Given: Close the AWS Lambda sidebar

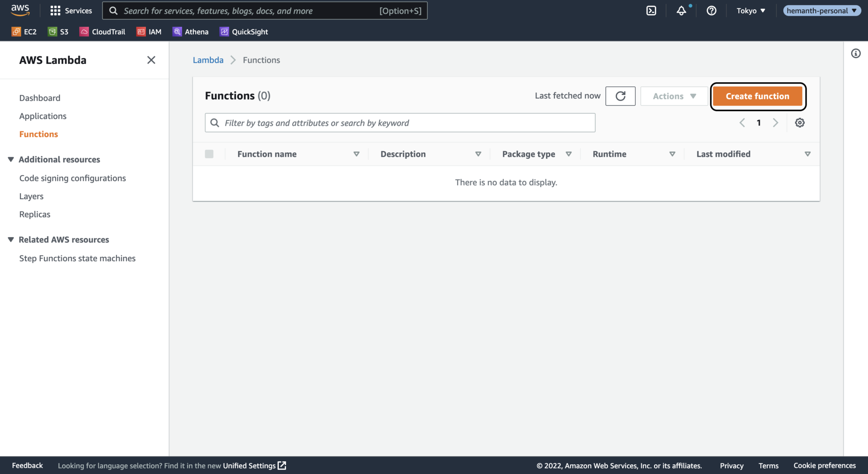Looking at the screenshot, I should (151, 60).
